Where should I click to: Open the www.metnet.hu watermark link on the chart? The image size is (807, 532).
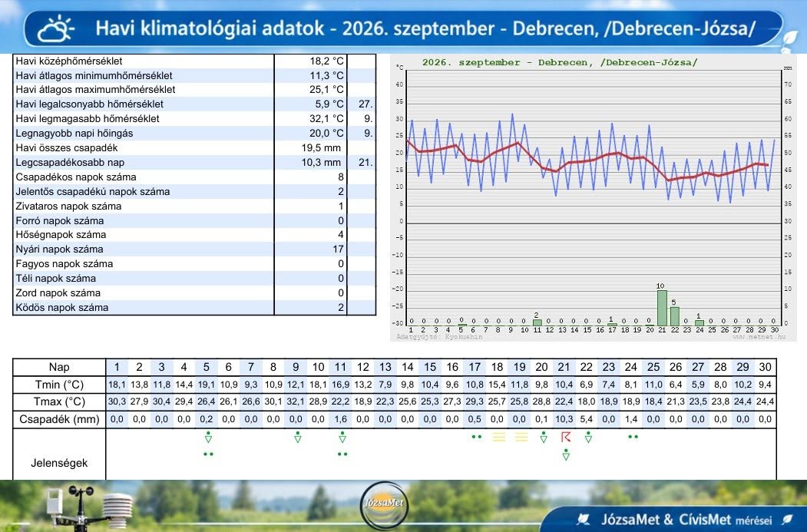pos(759,336)
